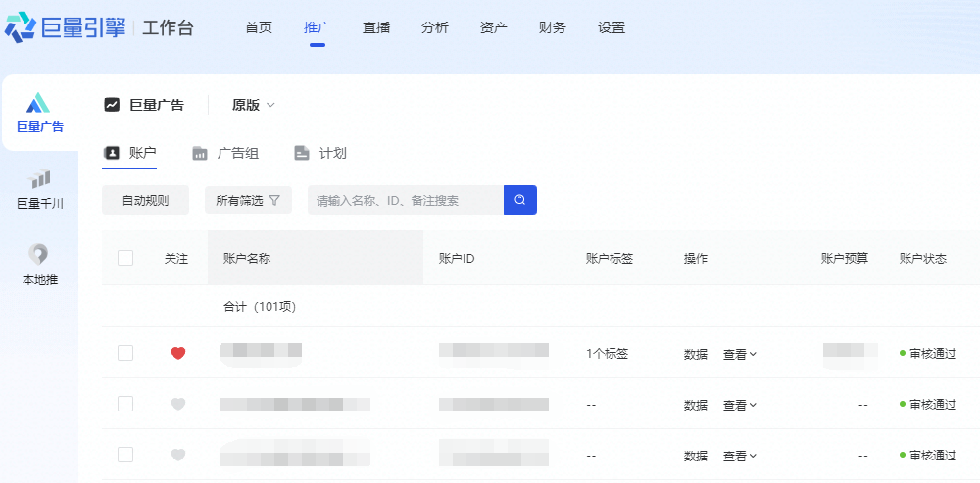
Task: Click the 自动规则 button
Action: [146, 200]
